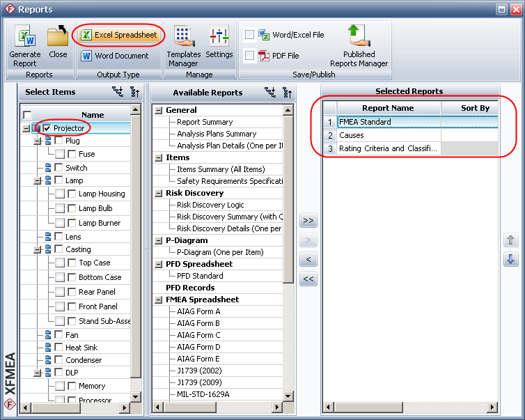Collapse the General reports group
This screenshot has width=525, height=420.
coord(159,110)
